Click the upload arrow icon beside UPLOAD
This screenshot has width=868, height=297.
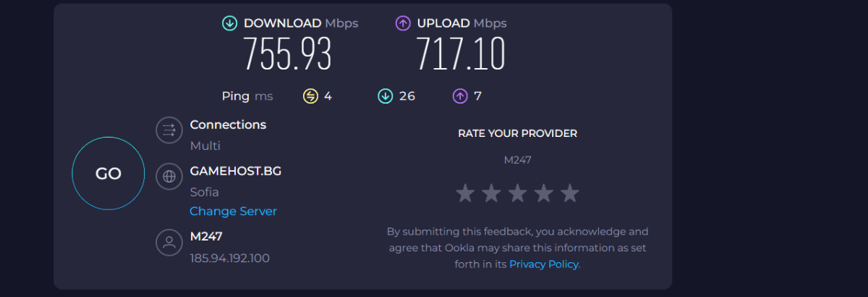click(403, 23)
